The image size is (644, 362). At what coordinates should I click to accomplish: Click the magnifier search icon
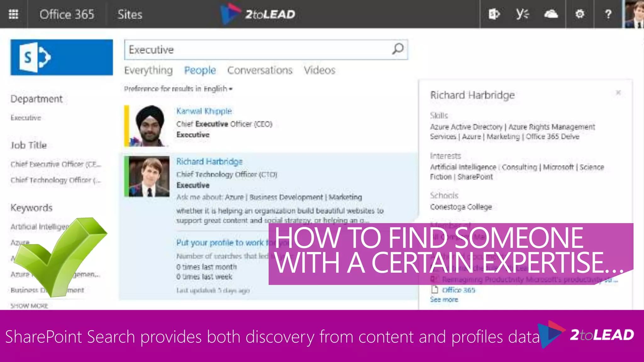point(397,49)
